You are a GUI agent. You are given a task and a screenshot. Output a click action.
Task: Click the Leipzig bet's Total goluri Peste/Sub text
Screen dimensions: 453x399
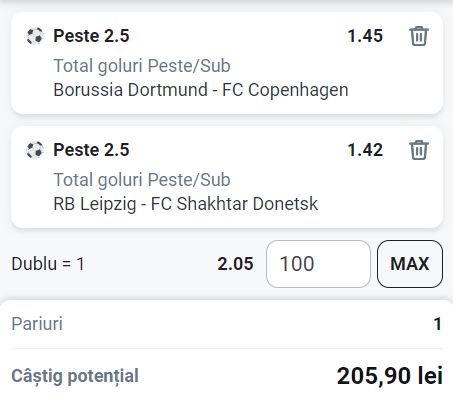(142, 180)
